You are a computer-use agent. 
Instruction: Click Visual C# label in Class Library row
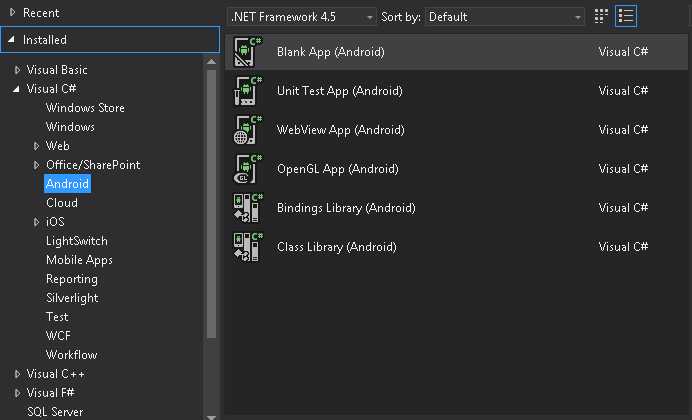[x=623, y=247]
